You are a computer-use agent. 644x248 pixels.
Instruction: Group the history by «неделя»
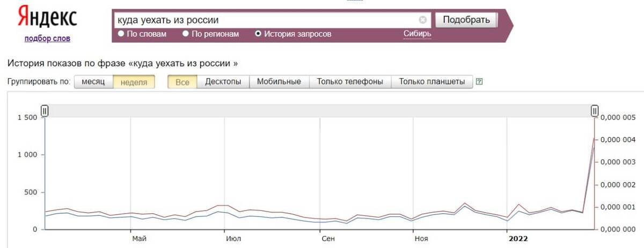point(134,82)
